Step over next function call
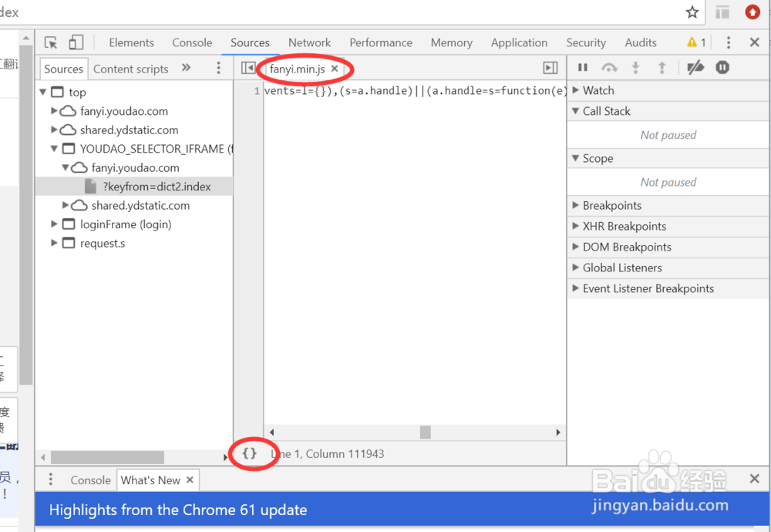The height and width of the screenshot is (532, 771). click(x=609, y=67)
